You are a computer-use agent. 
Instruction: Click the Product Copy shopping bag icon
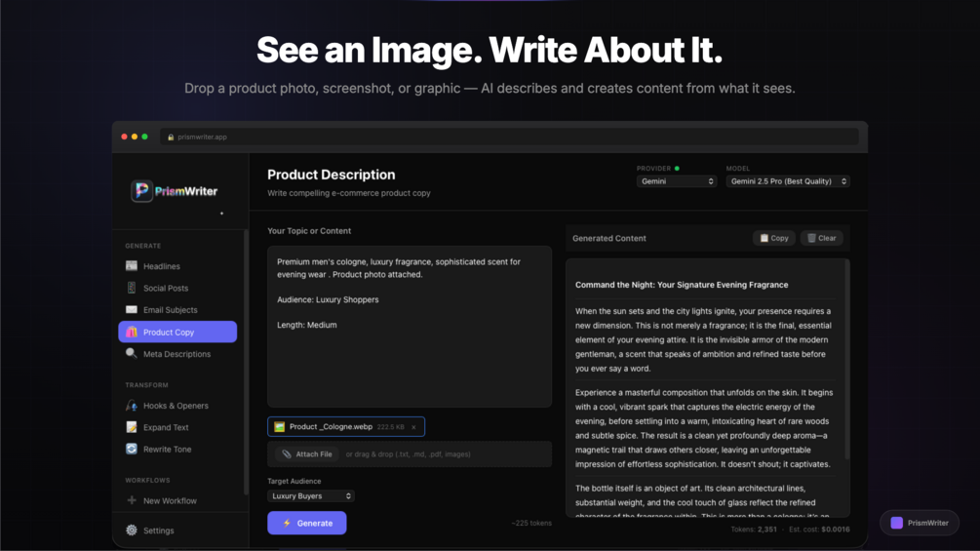point(132,332)
